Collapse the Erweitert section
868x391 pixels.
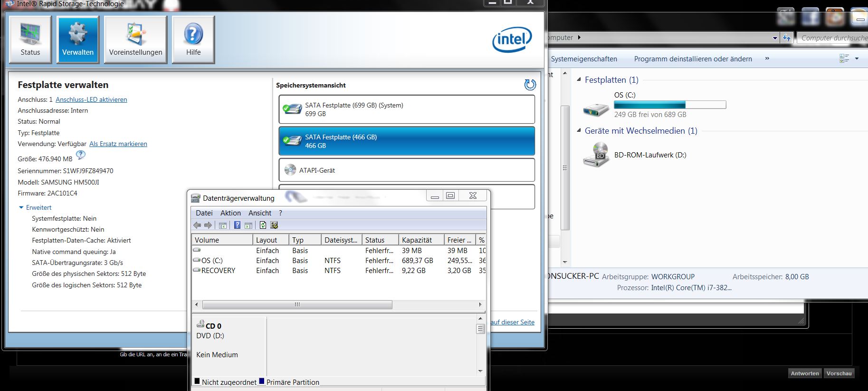coord(35,207)
